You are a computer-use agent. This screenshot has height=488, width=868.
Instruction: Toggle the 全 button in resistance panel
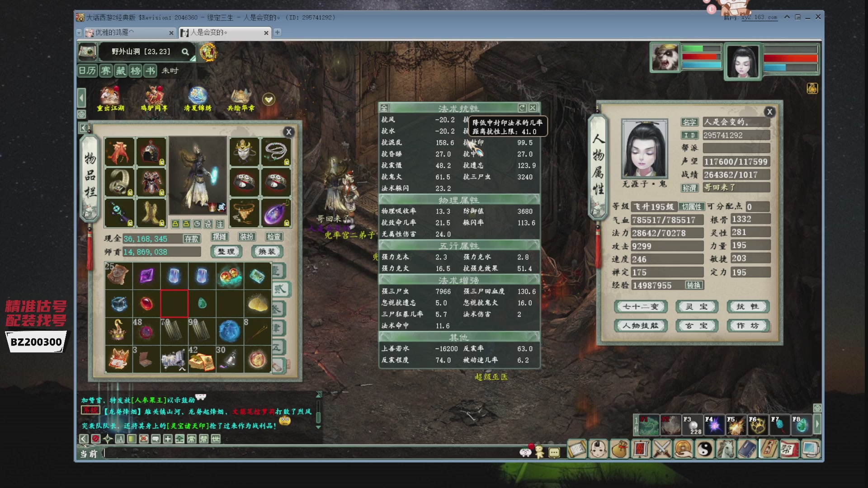click(x=384, y=108)
